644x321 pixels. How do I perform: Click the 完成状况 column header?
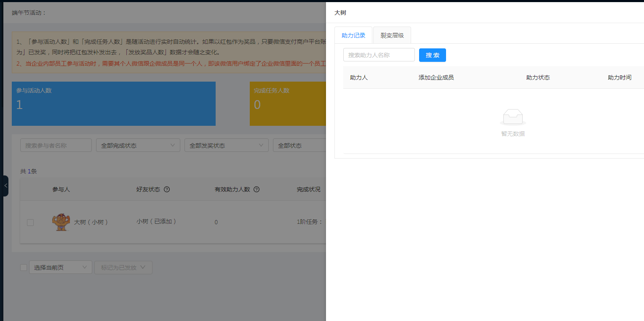pos(308,189)
